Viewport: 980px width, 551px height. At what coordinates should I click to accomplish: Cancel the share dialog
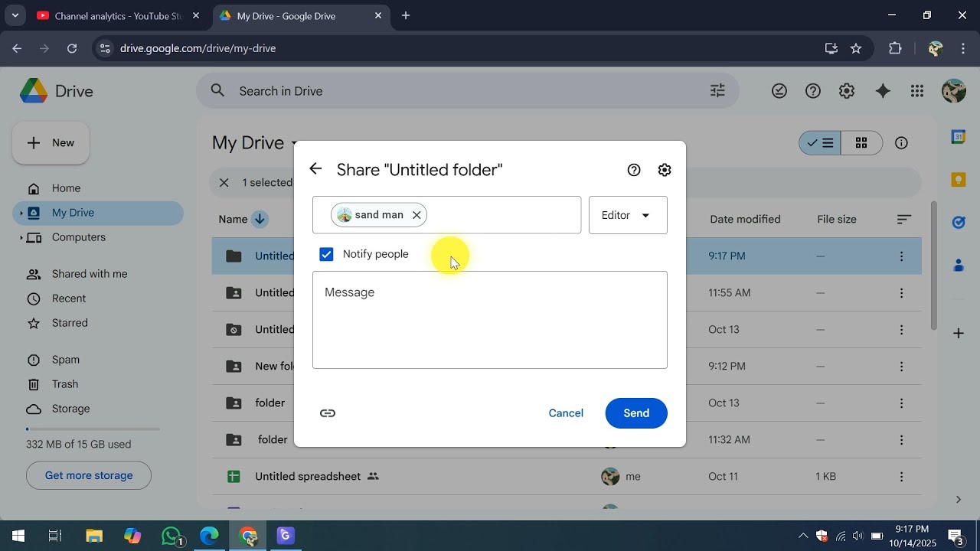coord(566,413)
